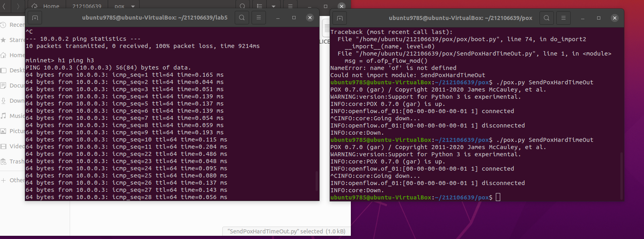Viewport: 644px width, 239px height.
Task: Click the icmp_seq=1 ping reply line
Action: (x=125, y=75)
